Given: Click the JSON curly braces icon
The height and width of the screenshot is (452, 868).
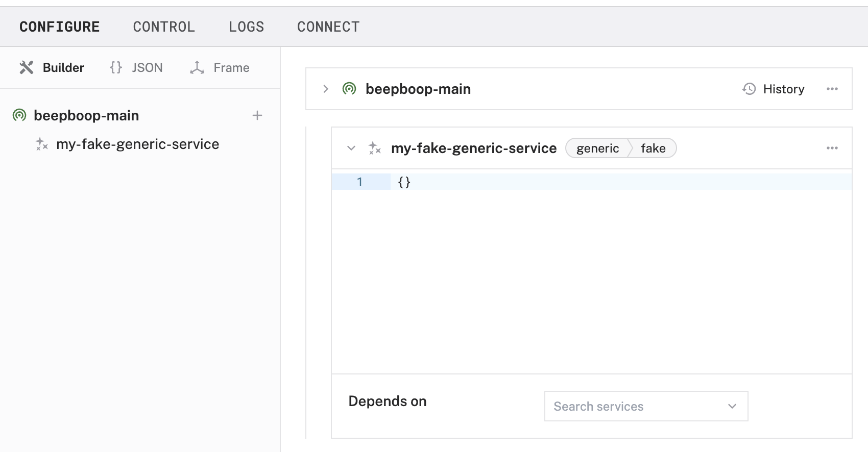Looking at the screenshot, I should coord(116,67).
